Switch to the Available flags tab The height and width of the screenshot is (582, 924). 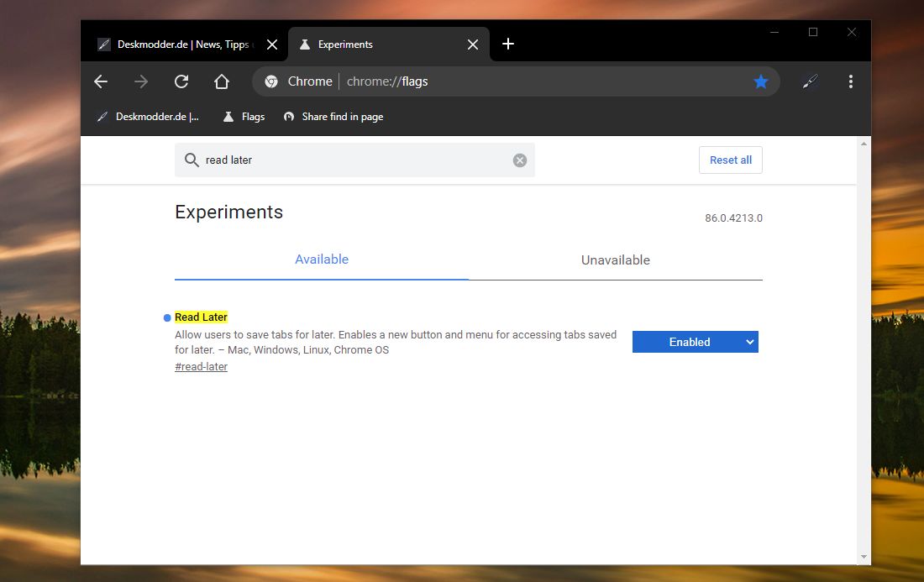322,260
